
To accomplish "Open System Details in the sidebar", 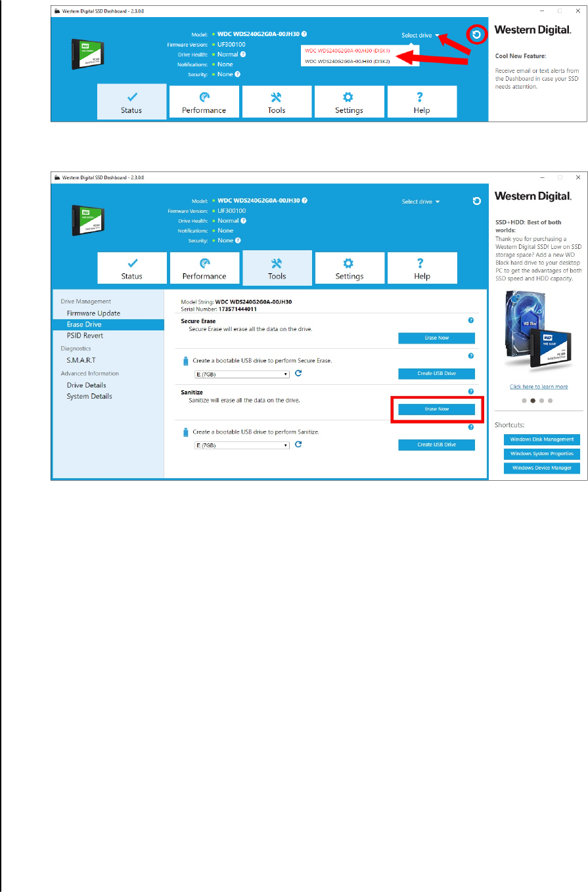I will tap(89, 396).
